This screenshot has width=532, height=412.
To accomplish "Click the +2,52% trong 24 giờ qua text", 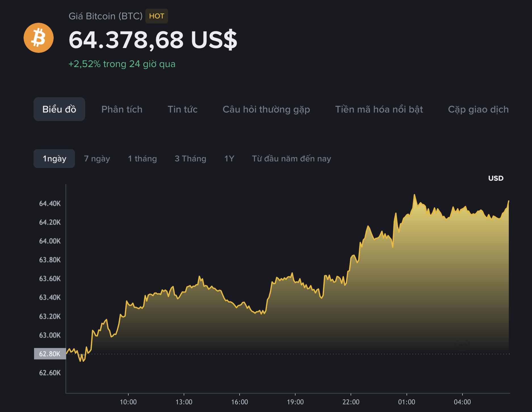I will (x=122, y=64).
